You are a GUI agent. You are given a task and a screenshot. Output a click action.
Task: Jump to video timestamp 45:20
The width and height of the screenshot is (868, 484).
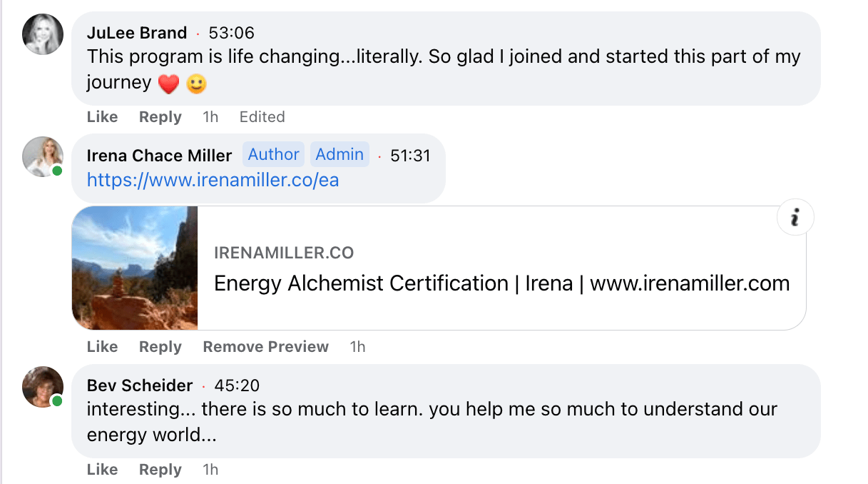tap(237, 385)
